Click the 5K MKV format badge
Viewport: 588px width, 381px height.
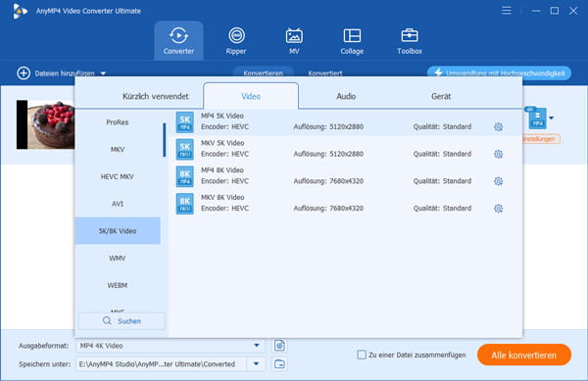click(185, 150)
